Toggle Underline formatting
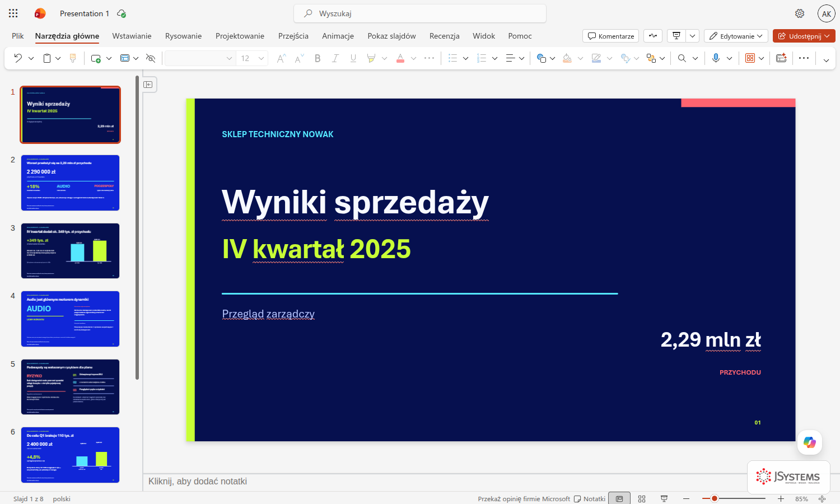 pyautogui.click(x=353, y=58)
